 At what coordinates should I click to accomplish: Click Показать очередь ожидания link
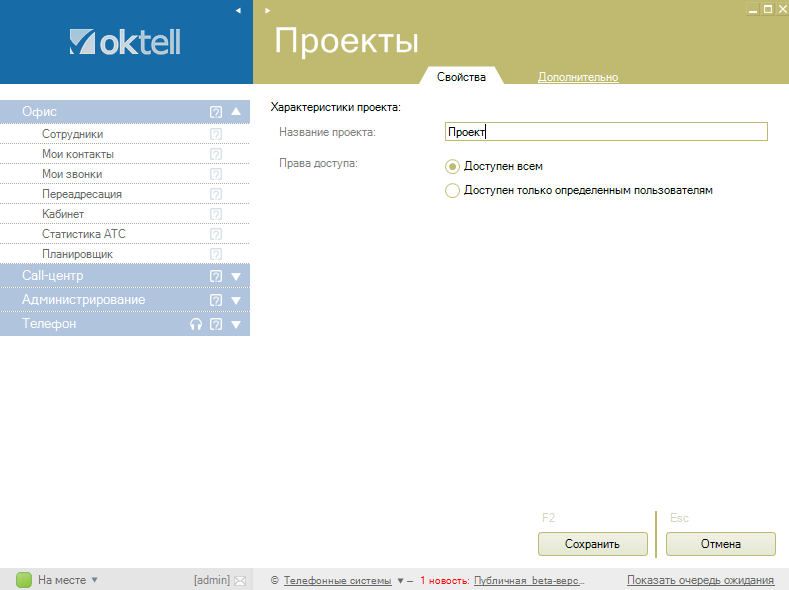[x=700, y=580]
